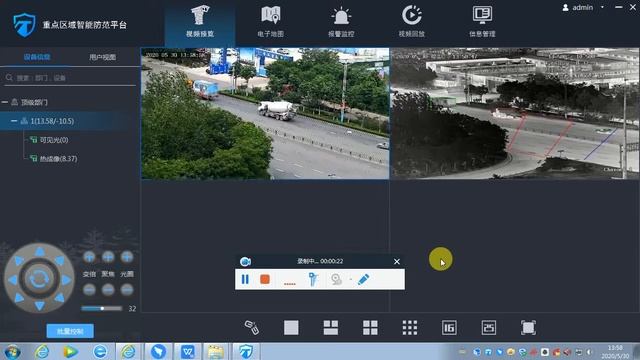Click the PTZ right arrow
The width and height of the screenshot is (640, 360).
tap(66, 280)
